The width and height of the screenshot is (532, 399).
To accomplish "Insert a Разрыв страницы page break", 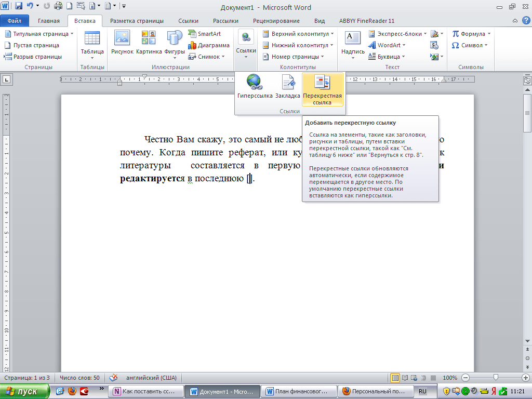I will [33, 57].
